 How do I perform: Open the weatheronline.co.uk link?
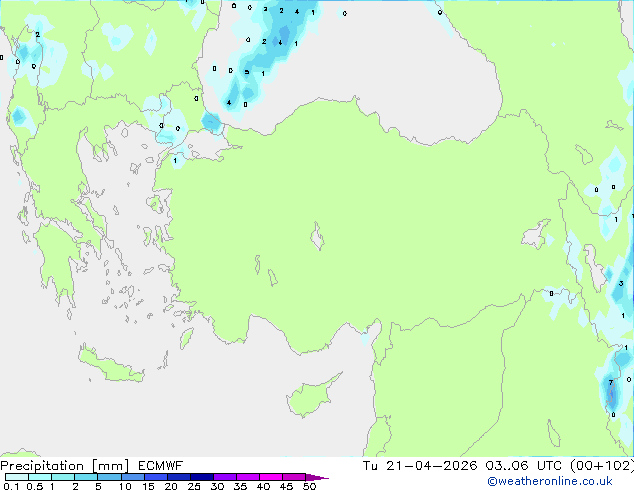[x=550, y=481]
